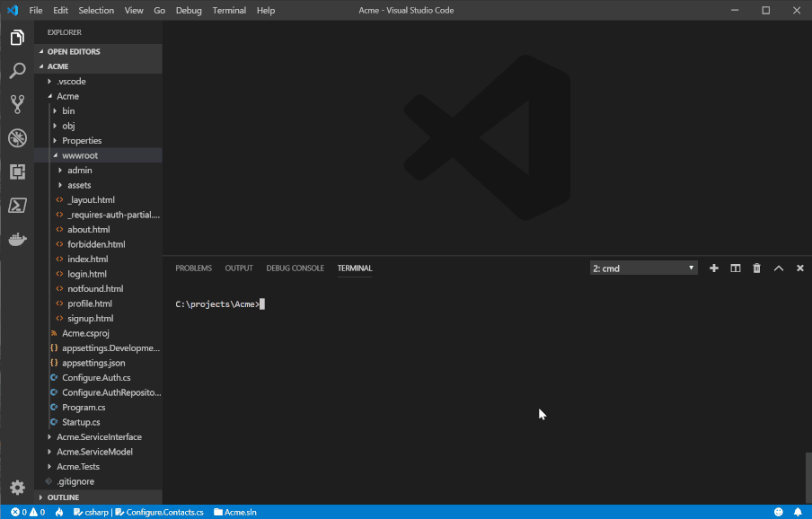Open Acme.csproj file
Screen dimensions: 812x519
[99, 333]
